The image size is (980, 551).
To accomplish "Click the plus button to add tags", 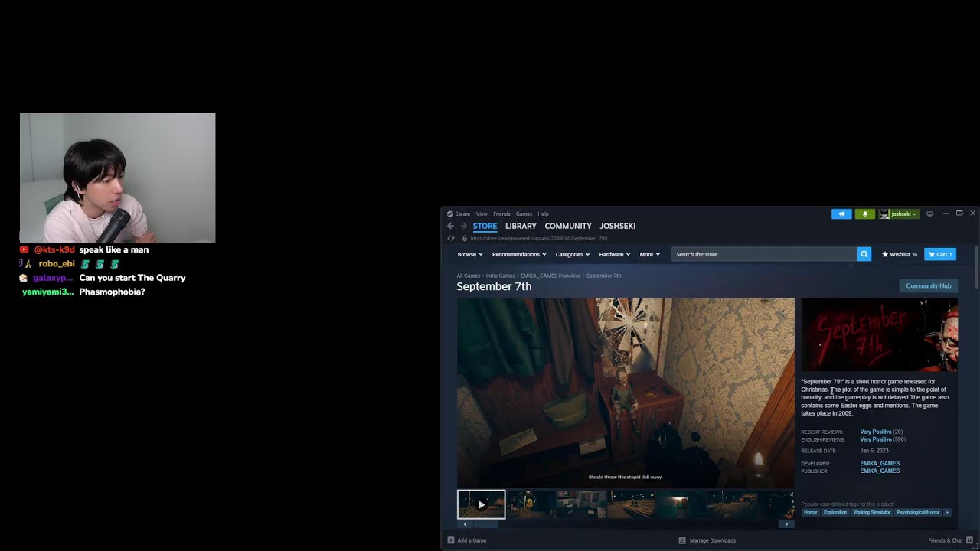I will point(947,512).
